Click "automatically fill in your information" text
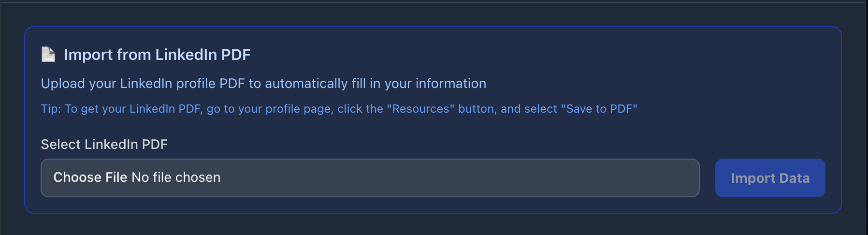 tap(376, 84)
